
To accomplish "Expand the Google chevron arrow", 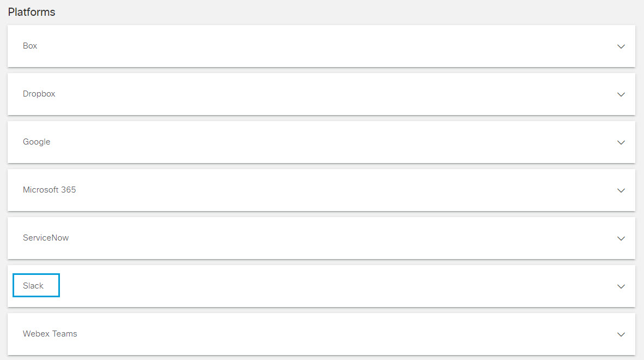I will pos(621,142).
